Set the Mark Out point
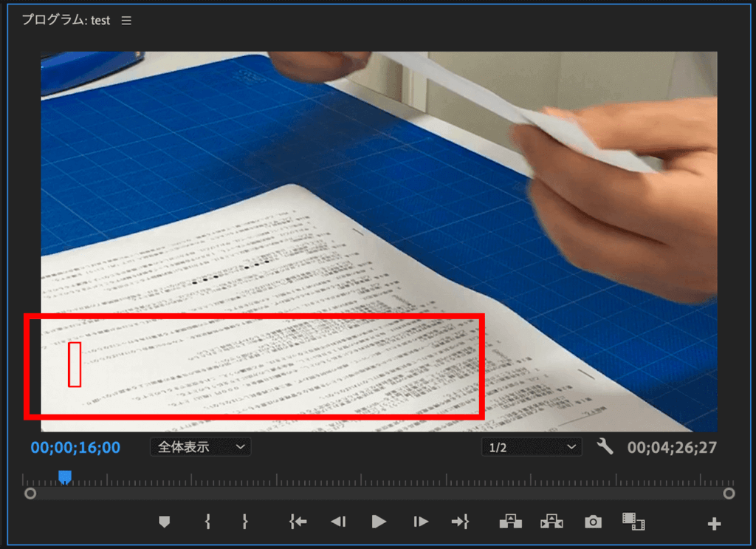The height and width of the screenshot is (549, 756). coord(245,522)
